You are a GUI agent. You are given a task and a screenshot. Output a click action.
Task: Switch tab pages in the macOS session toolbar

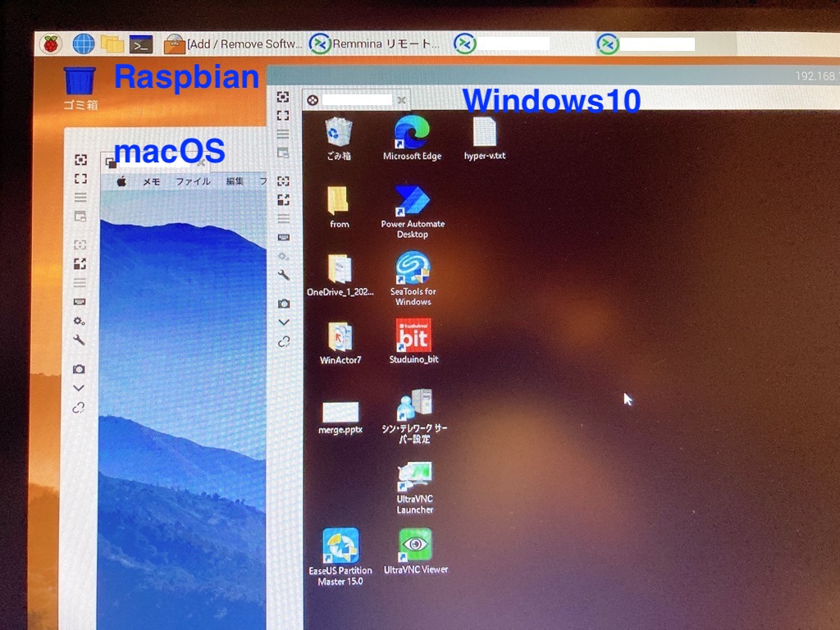coord(80,217)
